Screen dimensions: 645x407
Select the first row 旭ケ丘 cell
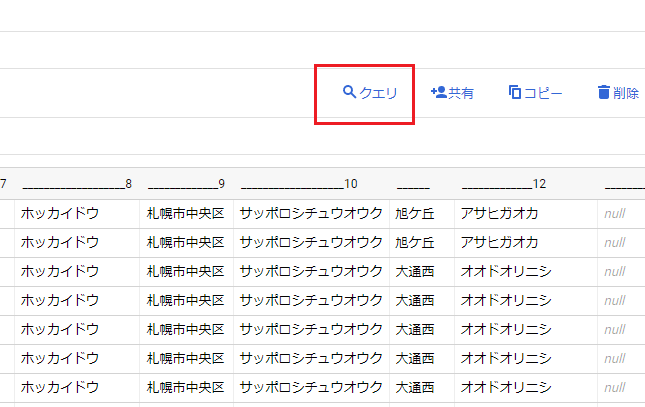tap(415, 213)
